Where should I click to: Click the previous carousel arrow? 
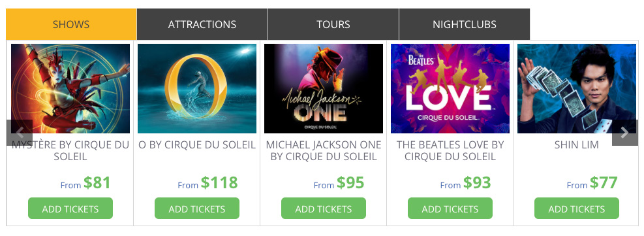pos(20,133)
